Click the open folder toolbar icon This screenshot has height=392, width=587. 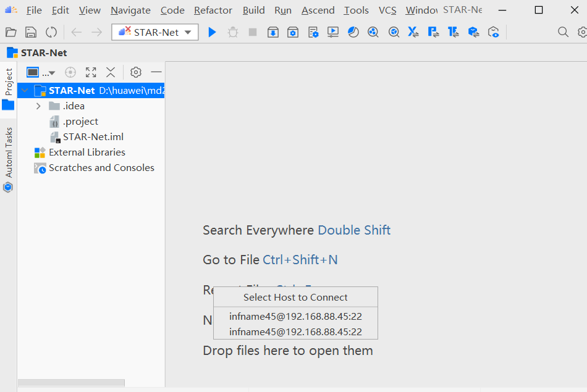11,32
